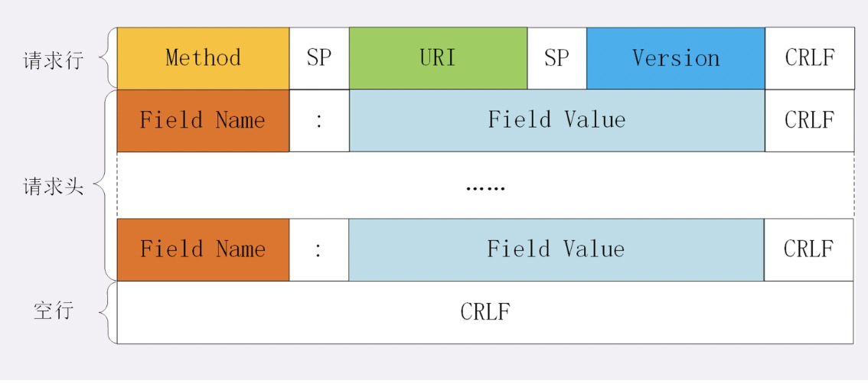Click the 请求行 label

click(53, 60)
